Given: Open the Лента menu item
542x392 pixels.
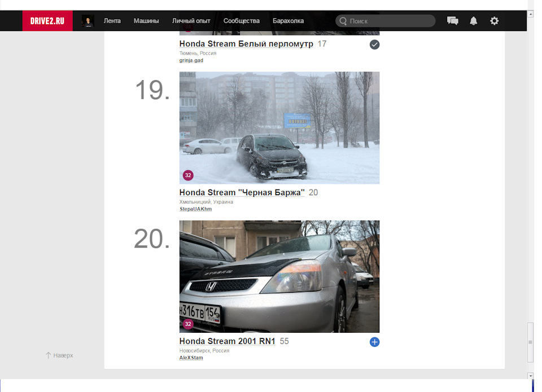Looking at the screenshot, I should tap(112, 21).
